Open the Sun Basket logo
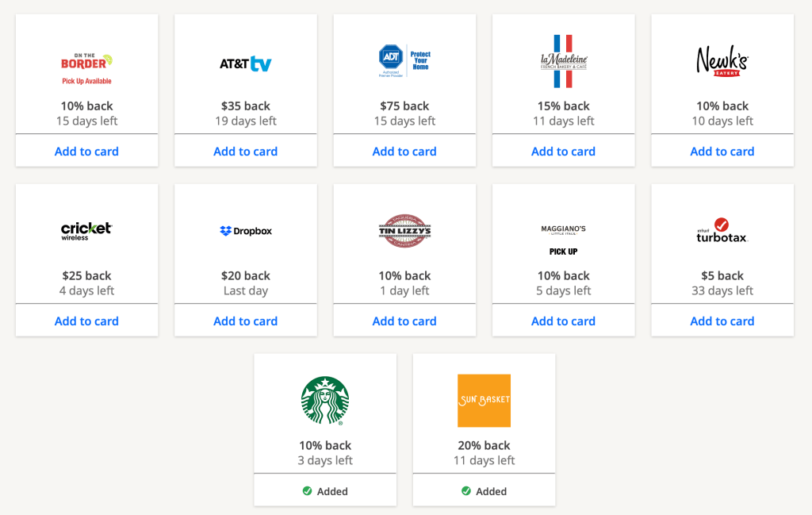The height and width of the screenshot is (515, 812). click(484, 401)
